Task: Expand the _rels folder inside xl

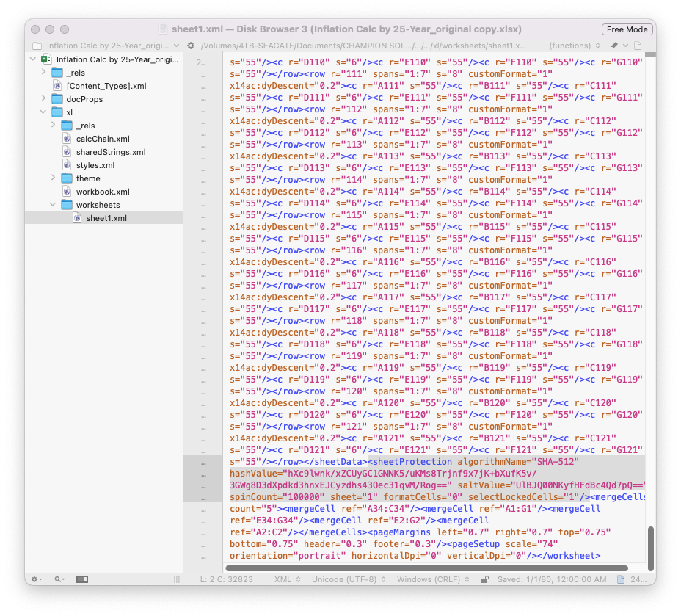Action: [x=53, y=125]
